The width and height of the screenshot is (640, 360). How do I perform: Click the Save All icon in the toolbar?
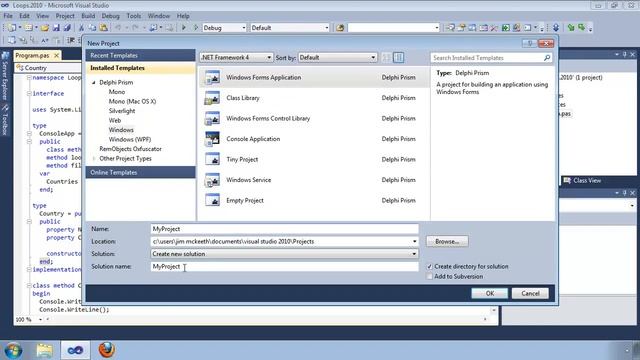click(67, 28)
